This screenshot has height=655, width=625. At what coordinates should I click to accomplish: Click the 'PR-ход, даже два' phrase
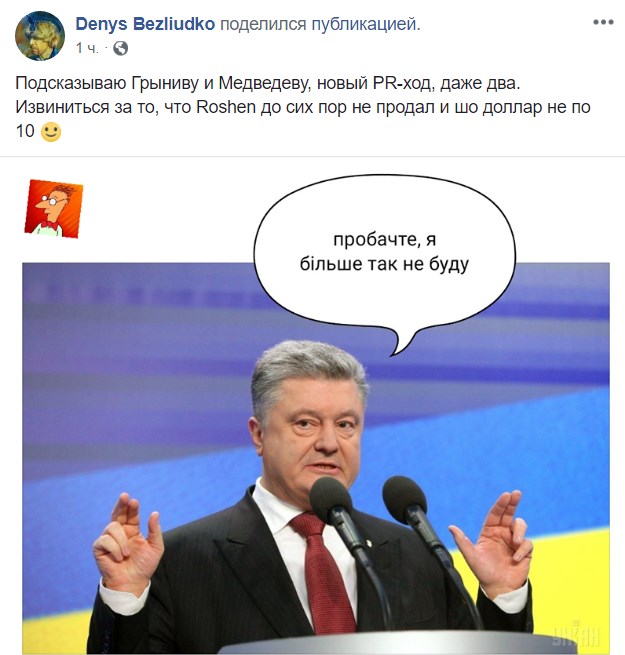pos(446,84)
